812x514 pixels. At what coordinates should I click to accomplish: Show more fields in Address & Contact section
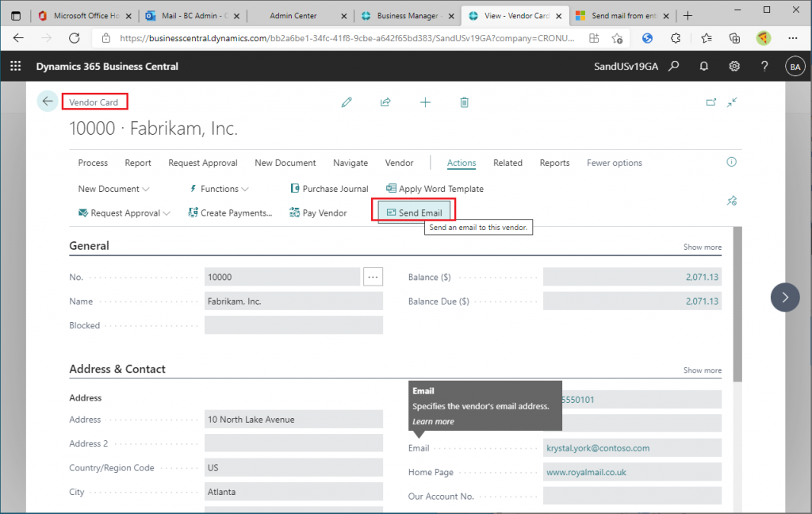click(x=703, y=370)
